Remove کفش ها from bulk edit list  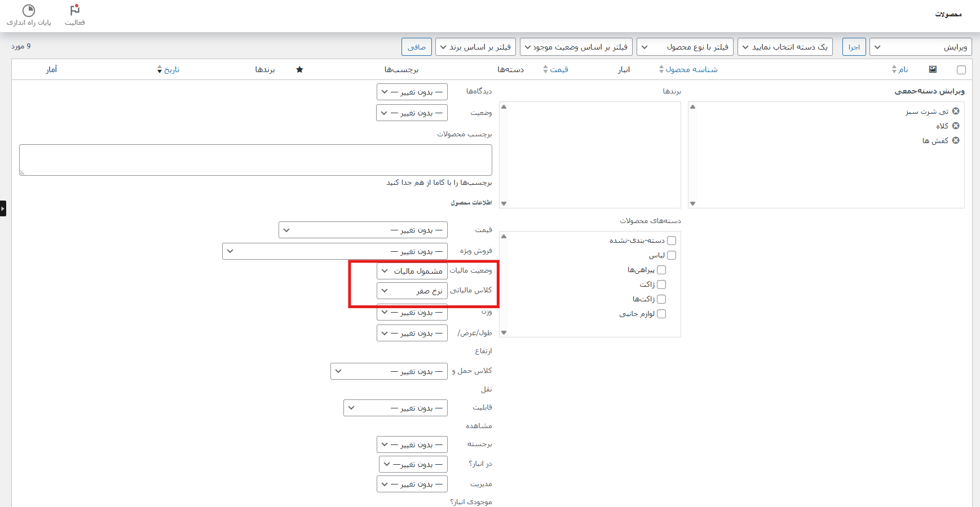956,140
